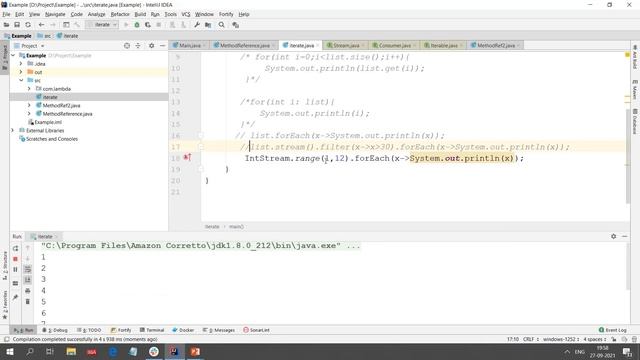Click the 4 spaces indent status
The width and height of the screenshot is (640, 360).
coord(595,339)
